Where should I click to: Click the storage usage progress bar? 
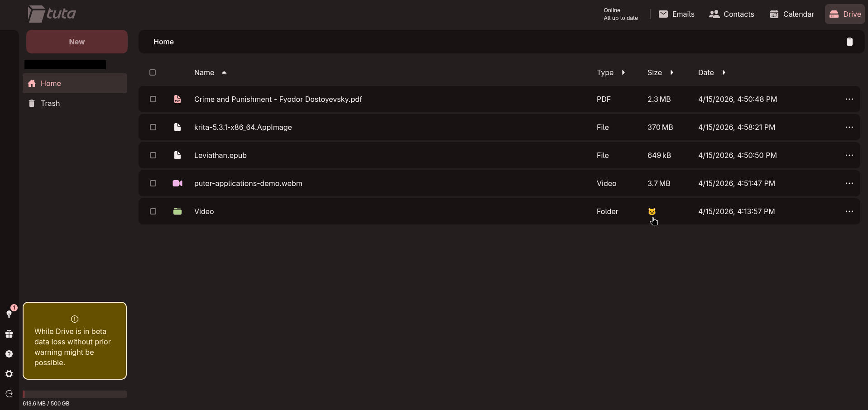(x=75, y=394)
